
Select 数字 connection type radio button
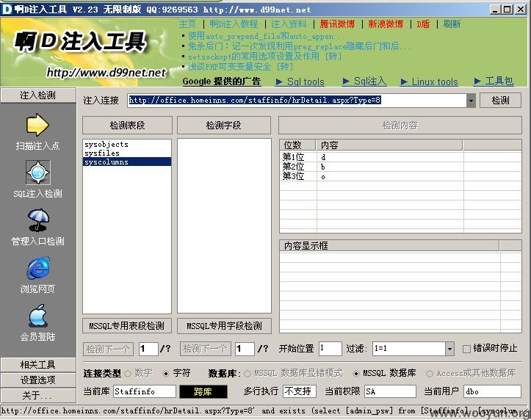[x=128, y=374]
